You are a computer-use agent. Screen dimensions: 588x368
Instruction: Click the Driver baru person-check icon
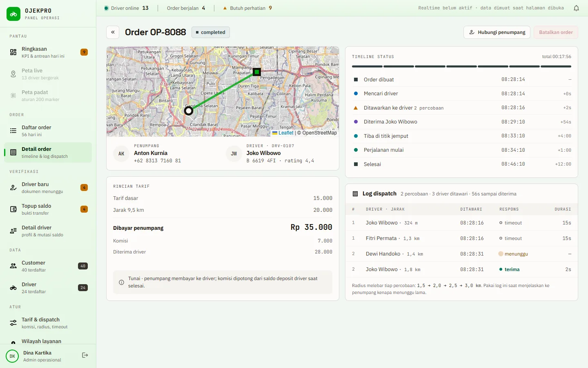[x=13, y=188]
